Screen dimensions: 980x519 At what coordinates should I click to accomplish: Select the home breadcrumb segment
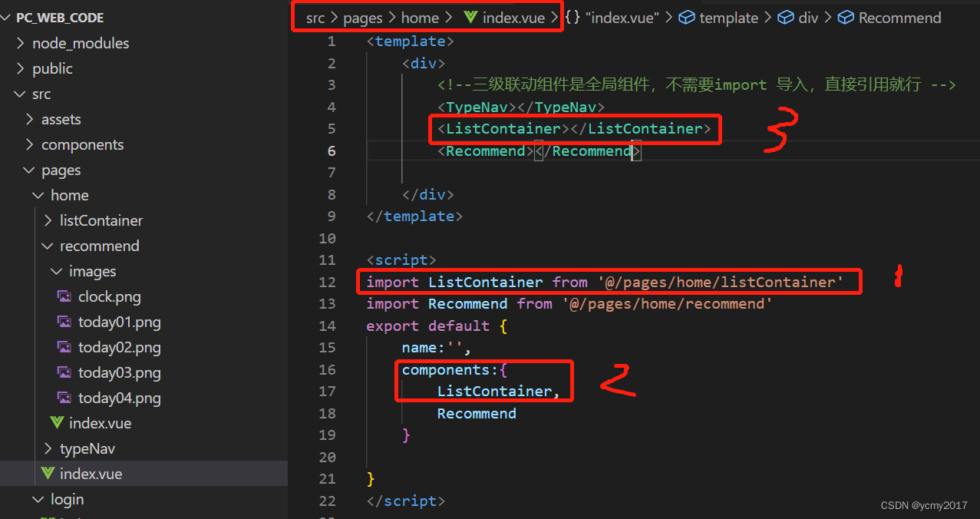click(420, 18)
